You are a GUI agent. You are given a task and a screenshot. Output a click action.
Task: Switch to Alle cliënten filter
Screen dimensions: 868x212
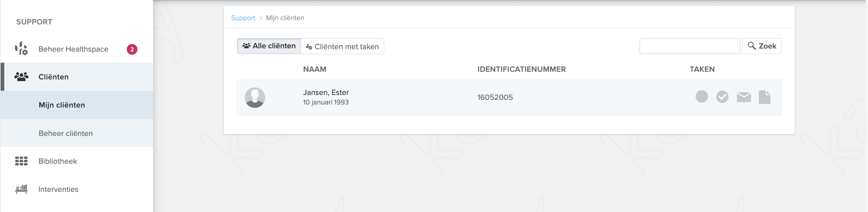[x=269, y=46]
